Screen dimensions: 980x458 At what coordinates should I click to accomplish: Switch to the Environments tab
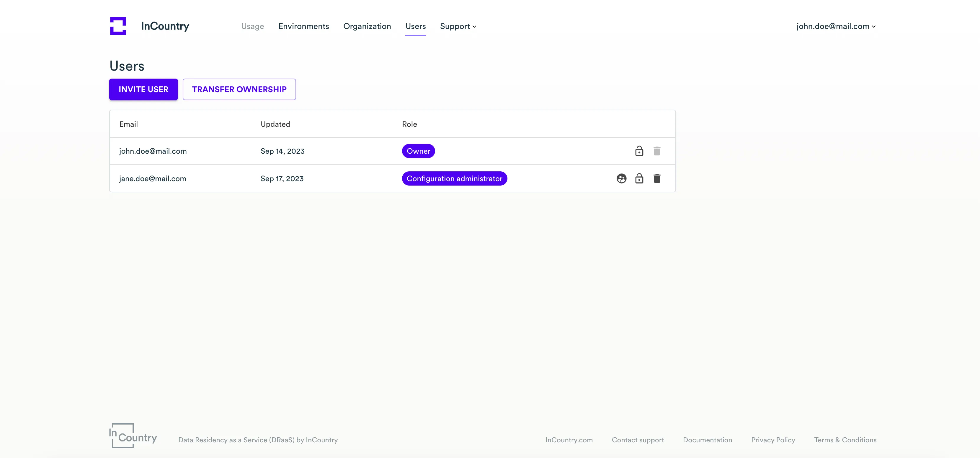(303, 26)
